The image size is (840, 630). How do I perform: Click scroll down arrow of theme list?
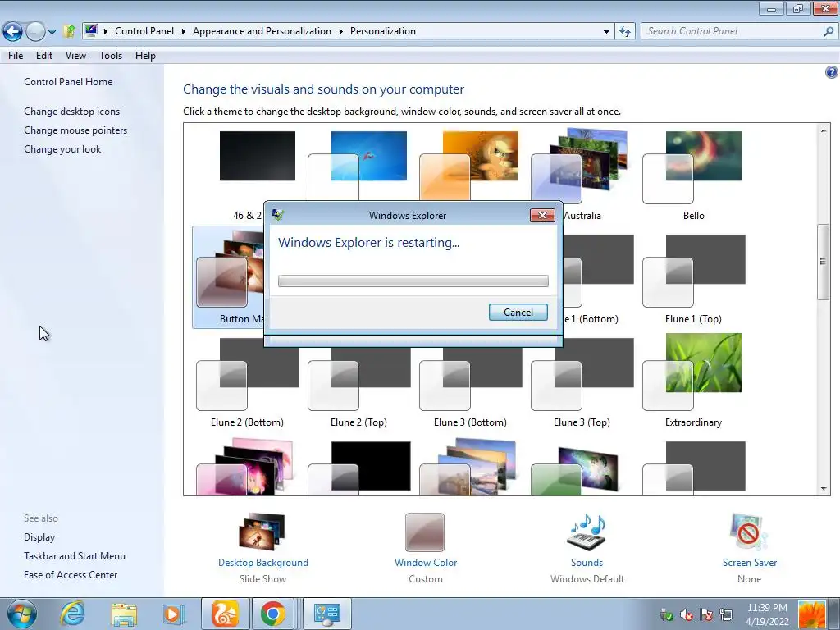(824, 489)
